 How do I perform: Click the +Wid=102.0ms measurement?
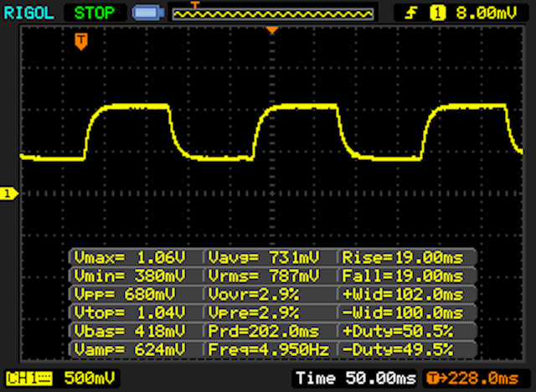(x=403, y=294)
